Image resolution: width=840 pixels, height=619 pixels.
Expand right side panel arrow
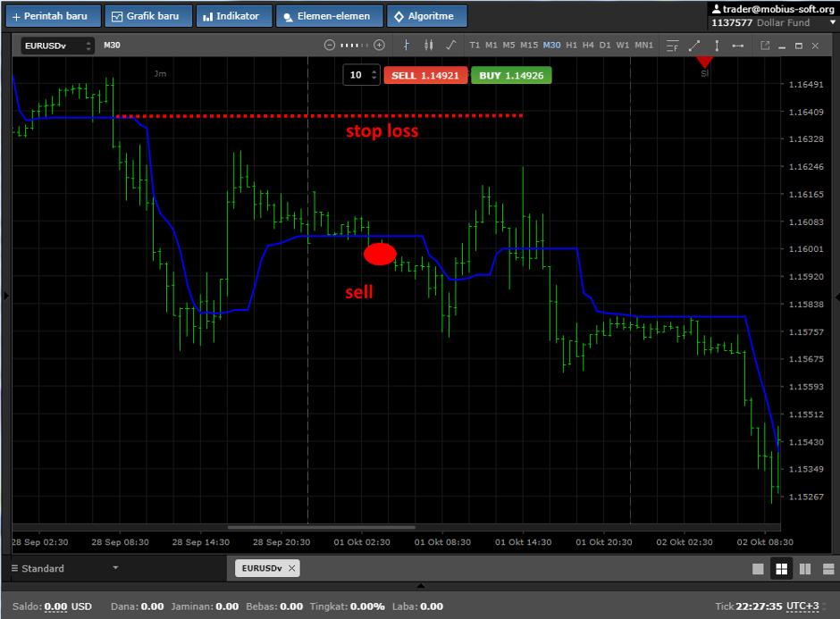836,297
